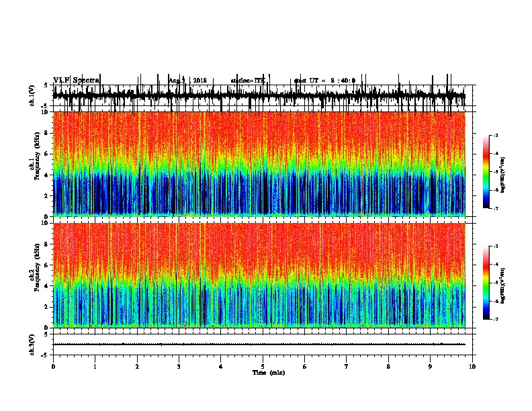Click the ch.1 colorbar log(PSD) unit label
532x411 pixels.
point(502,175)
